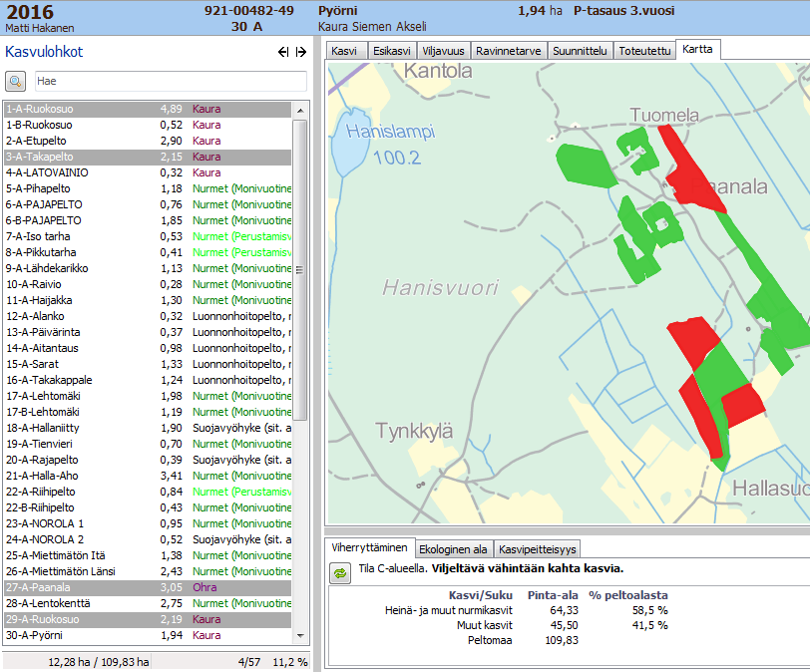Screen dimensions: 810x672
Task: Select field row 8-A-Pikkutarha
Action: pyautogui.click(x=148, y=253)
